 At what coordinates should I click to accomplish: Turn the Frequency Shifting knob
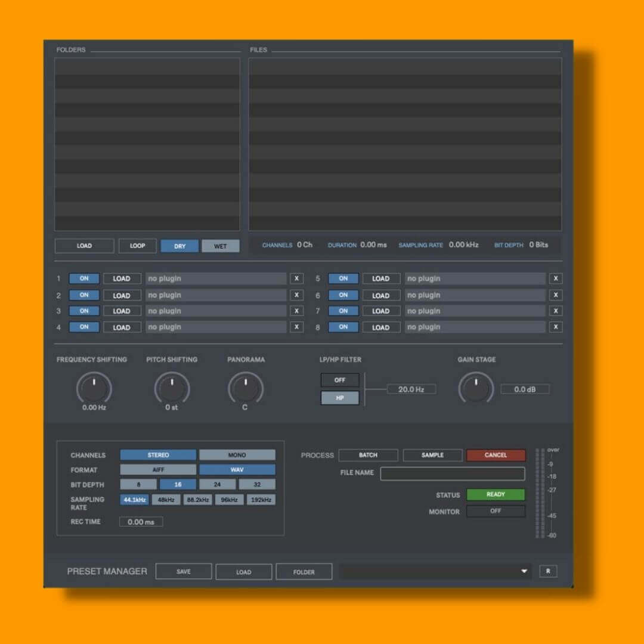tap(94, 389)
